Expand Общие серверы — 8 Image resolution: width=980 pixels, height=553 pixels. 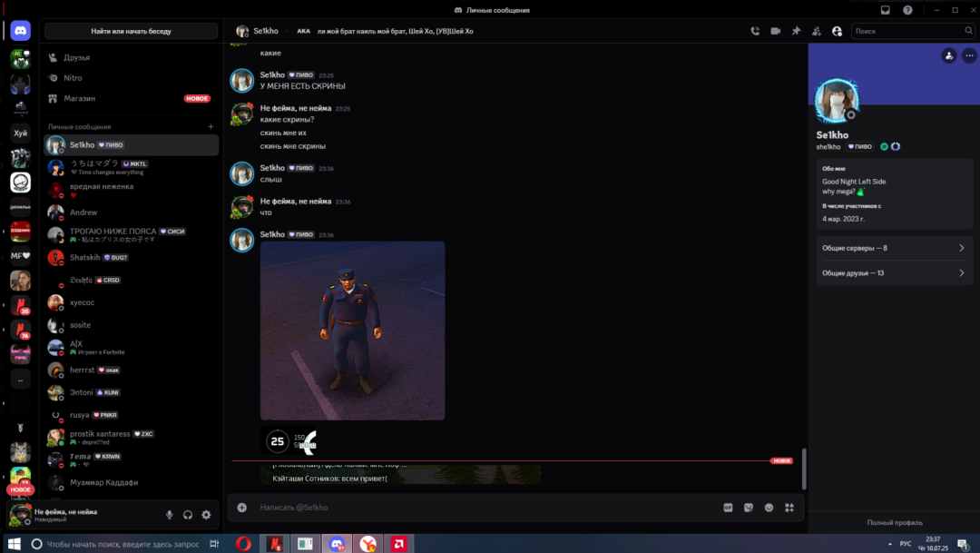pos(894,248)
